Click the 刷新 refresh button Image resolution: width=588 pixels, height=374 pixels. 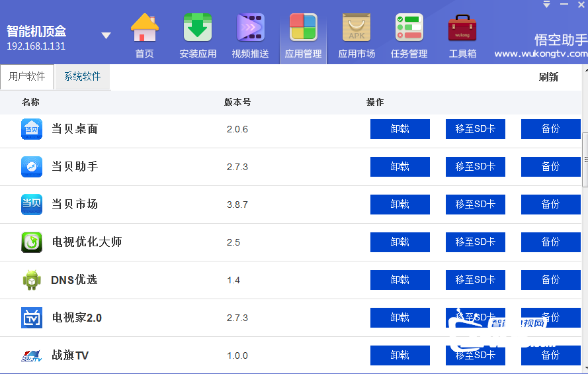(x=548, y=77)
